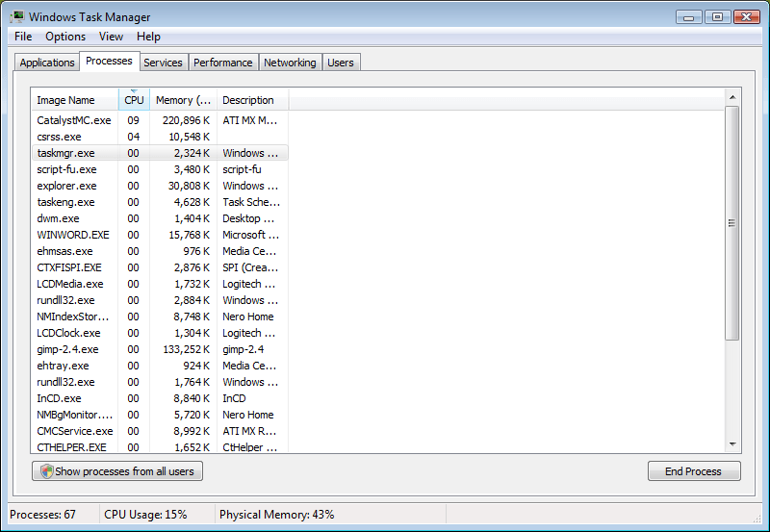Click the 133,252 K memory value

(x=186, y=349)
